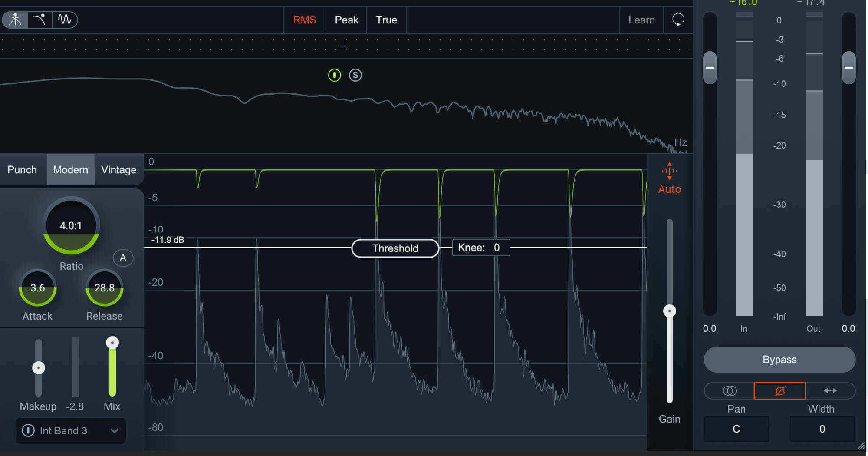This screenshot has width=868, height=456.
Task: Click the Release 28.8 knob
Action: click(105, 288)
